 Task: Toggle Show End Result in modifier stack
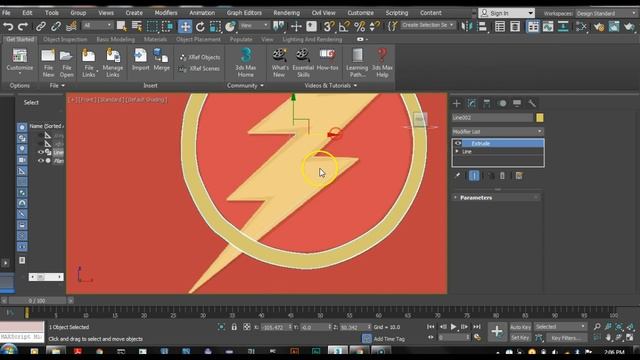[x=474, y=176]
